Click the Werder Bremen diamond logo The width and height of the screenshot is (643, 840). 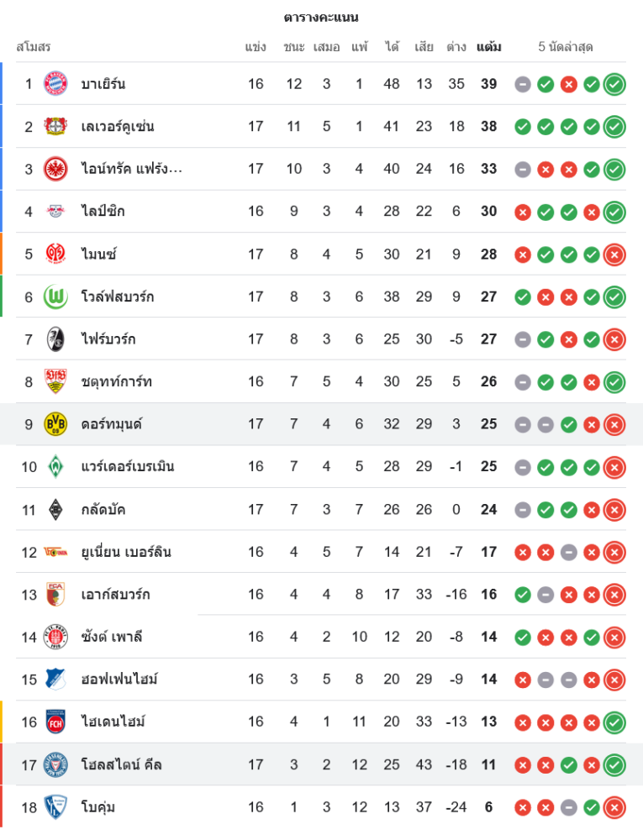(55, 467)
